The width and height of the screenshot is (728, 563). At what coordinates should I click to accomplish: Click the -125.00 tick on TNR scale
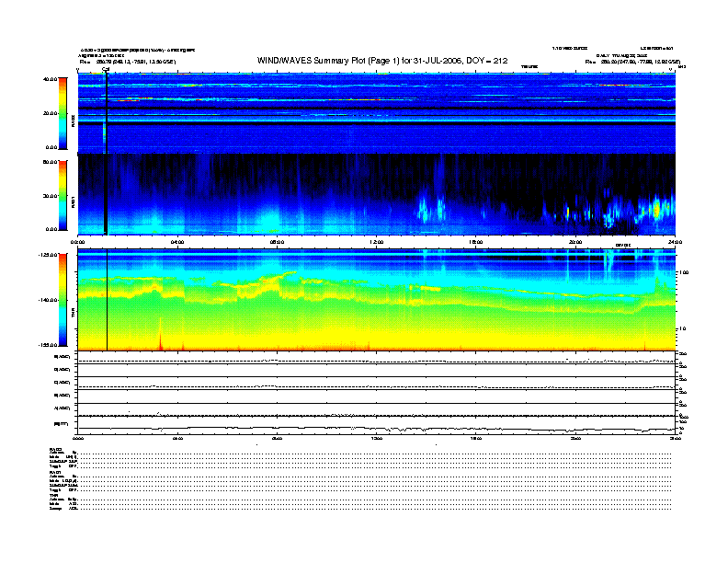[x=48, y=255]
